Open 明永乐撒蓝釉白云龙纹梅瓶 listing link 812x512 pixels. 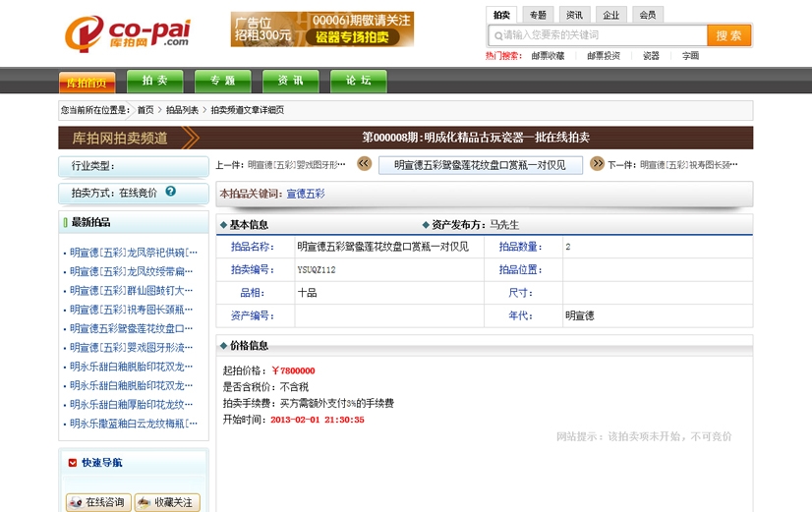point(134,424)
